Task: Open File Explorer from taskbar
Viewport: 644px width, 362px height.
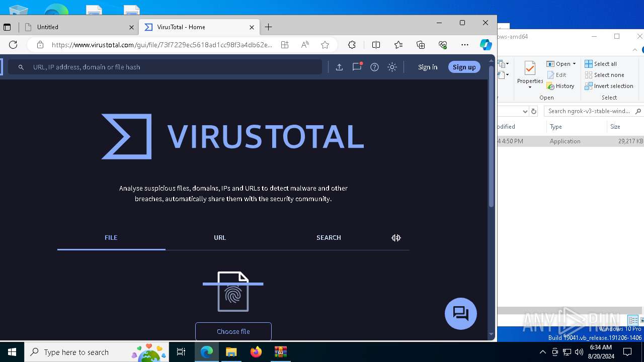Action: pyautogui.click(x=231, y=352)
